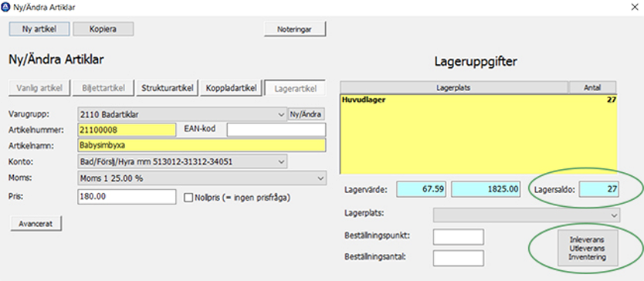Click the Artikelnummer field
644x281 pixels.
127,130
